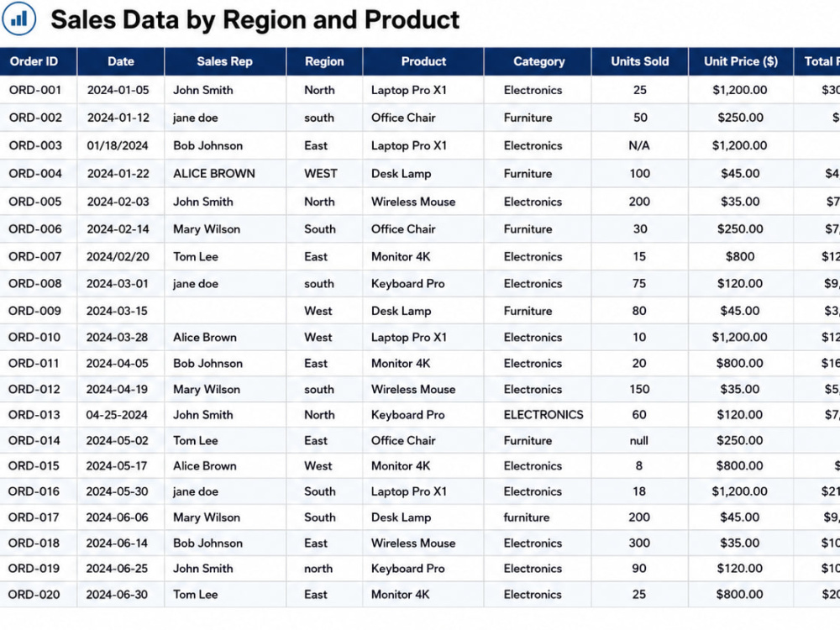This screenshot has height=630, width=840.
Task: Sort by the Date column header
Action: (x=120, y=61)
